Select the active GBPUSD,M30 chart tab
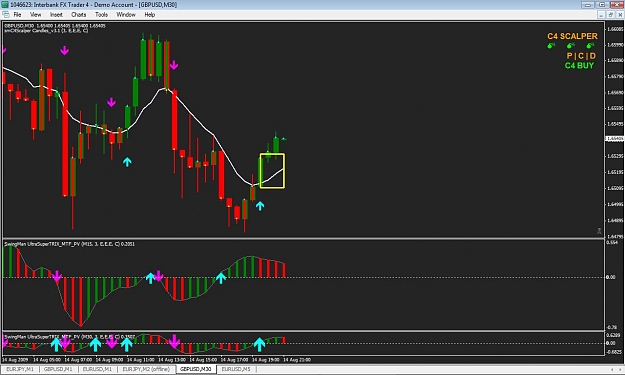625x375 pixels. [196, 369]
